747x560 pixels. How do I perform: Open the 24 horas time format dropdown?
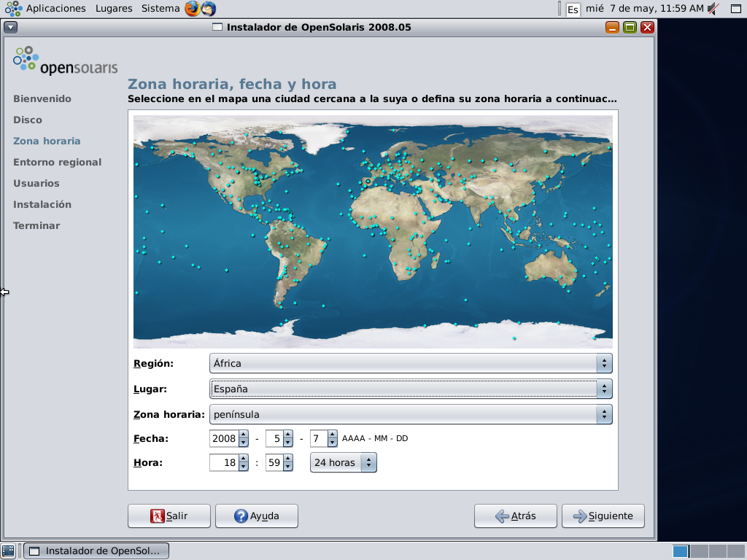point(343,462)
